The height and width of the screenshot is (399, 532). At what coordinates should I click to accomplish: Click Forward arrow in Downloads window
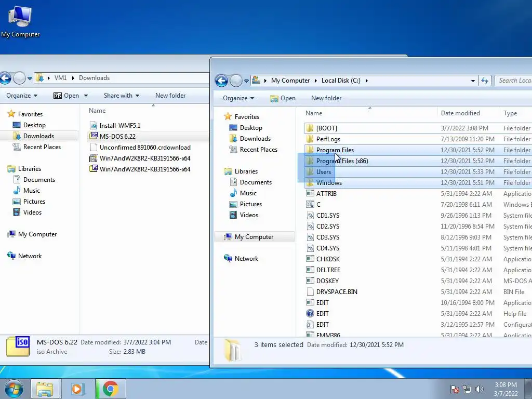(x=19, y=78)
